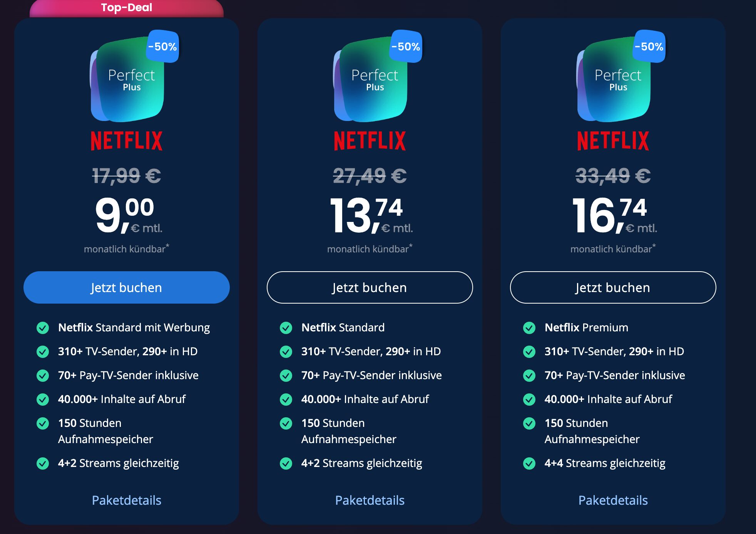
Task: Book the Netflix Standard plan with Jetzt buchen
Action: pyautogui.click(x=370, y=287)
